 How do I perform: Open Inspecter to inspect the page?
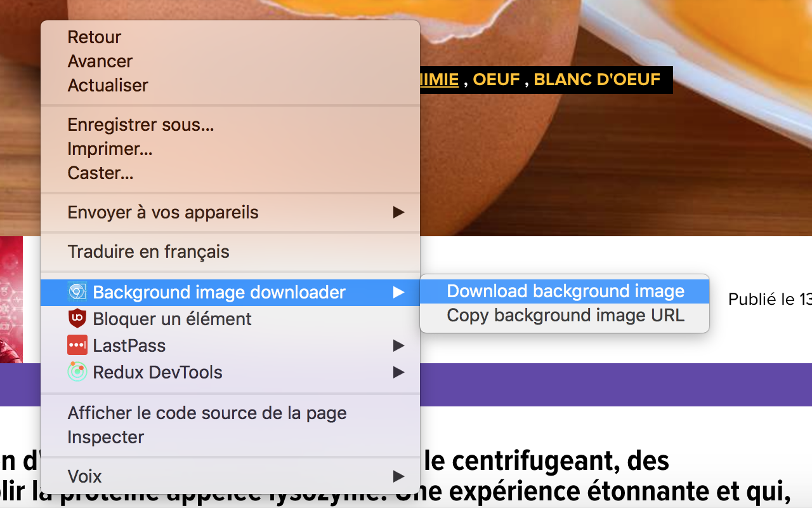click(x=105, y=436)
